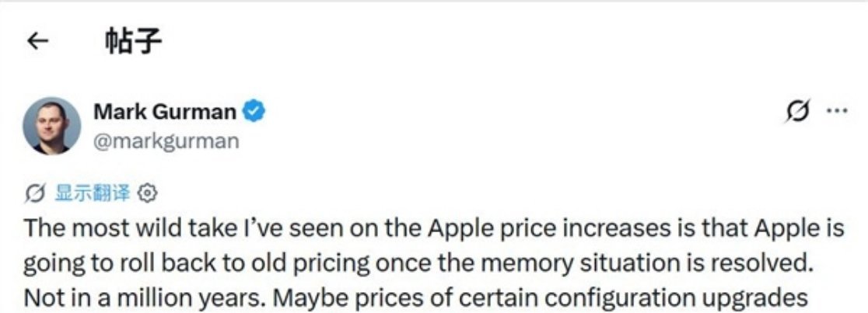The width and height of the screenshot is (868, 313).
Task: Click the post line starting "The most wild take"
Action: (434, 229)
